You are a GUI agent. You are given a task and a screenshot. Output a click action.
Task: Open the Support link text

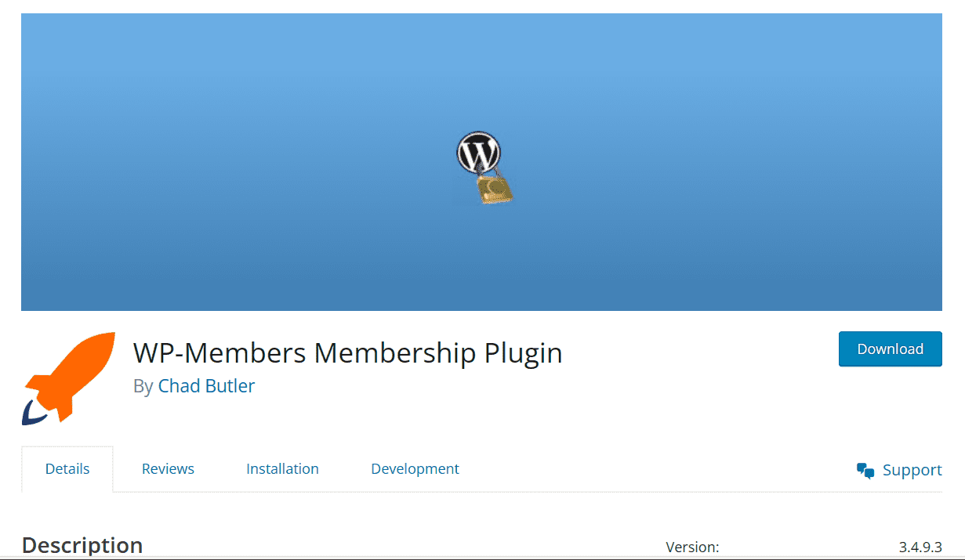[x=912, y=470]
